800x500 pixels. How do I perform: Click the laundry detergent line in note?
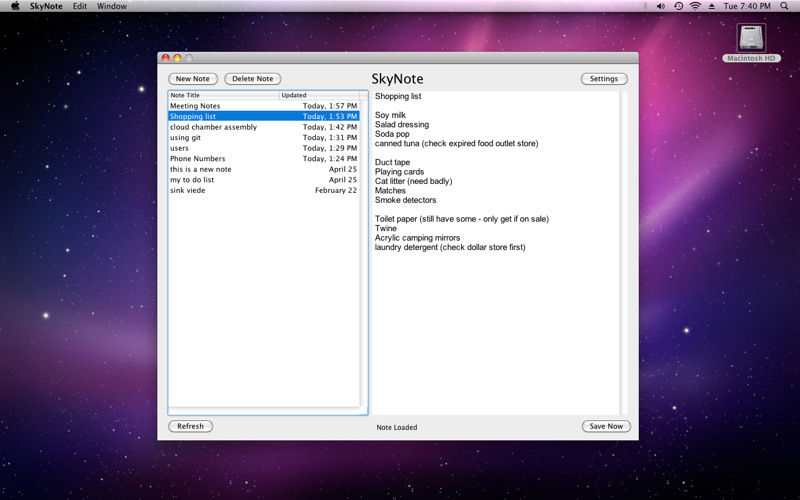450,247
